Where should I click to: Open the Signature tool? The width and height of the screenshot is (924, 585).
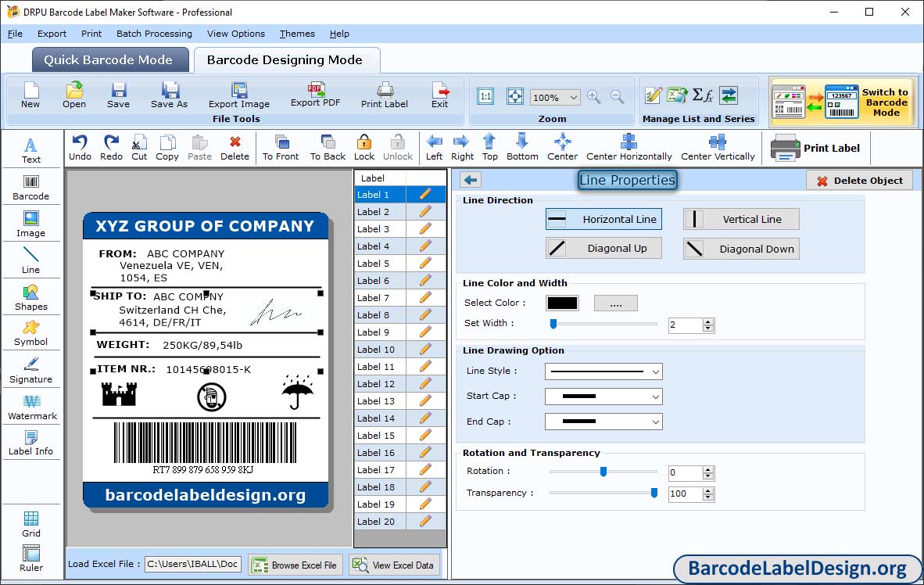(31, 371)
